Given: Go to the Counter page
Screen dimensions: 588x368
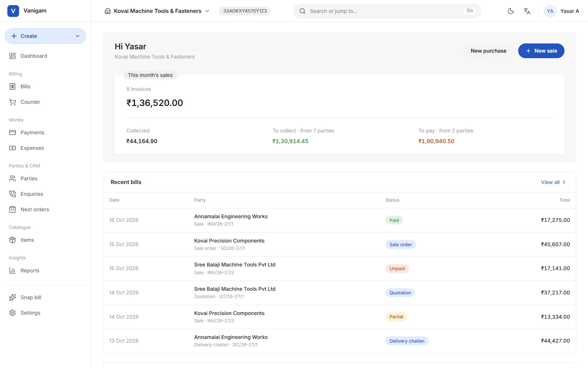Looking at the screenshot, I should [x=45, y=102].
